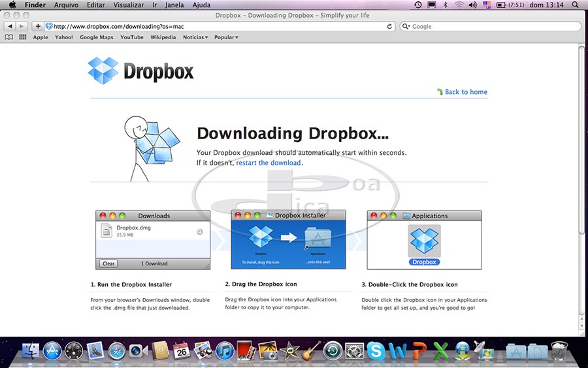Open the Apple menu
The height and width of the screenshot is (368, 588).
click(12, 5)
